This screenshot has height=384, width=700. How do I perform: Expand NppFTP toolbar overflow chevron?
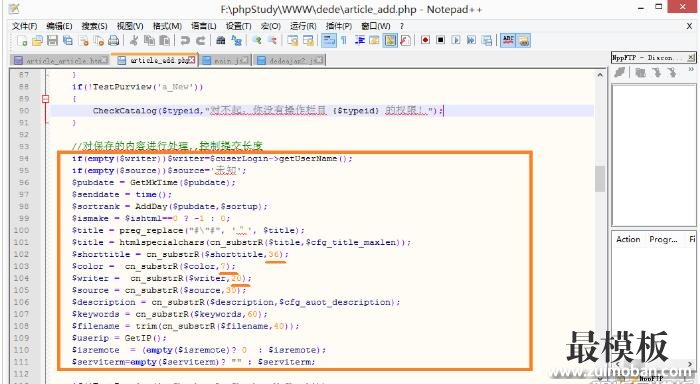click(x=691, y=70)
